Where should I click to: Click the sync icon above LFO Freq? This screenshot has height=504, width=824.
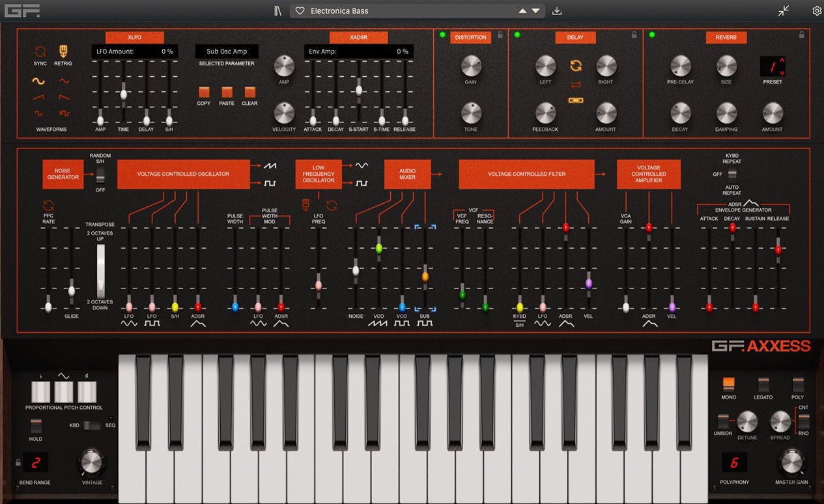[332, 206]
